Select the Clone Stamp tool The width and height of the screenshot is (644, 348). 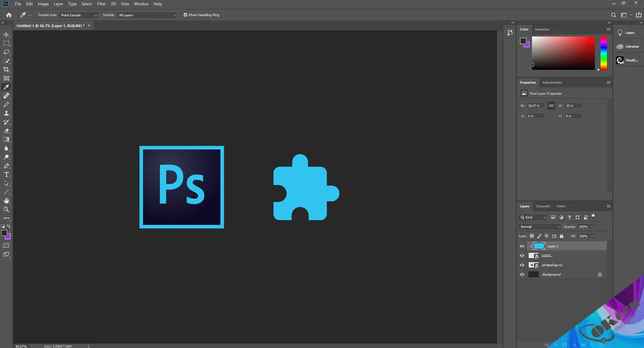6,114
